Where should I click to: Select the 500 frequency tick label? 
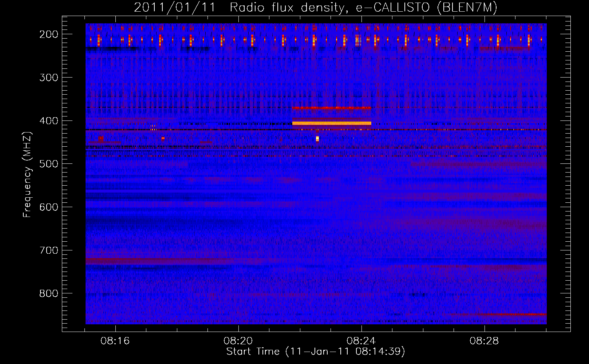[49, 164]
